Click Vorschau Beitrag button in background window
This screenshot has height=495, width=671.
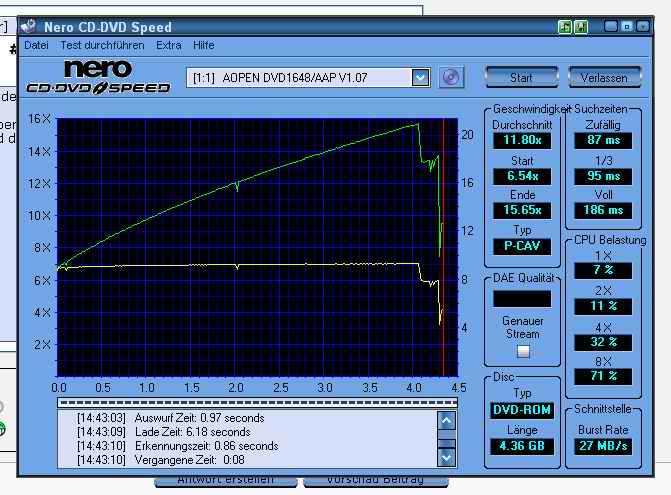tap(375, 481)
